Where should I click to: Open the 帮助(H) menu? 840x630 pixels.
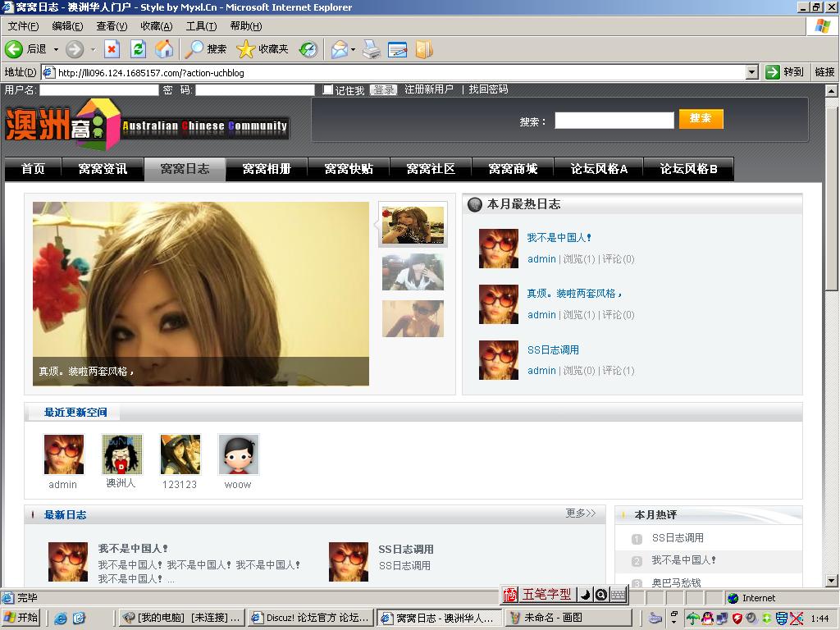[246, 26]
